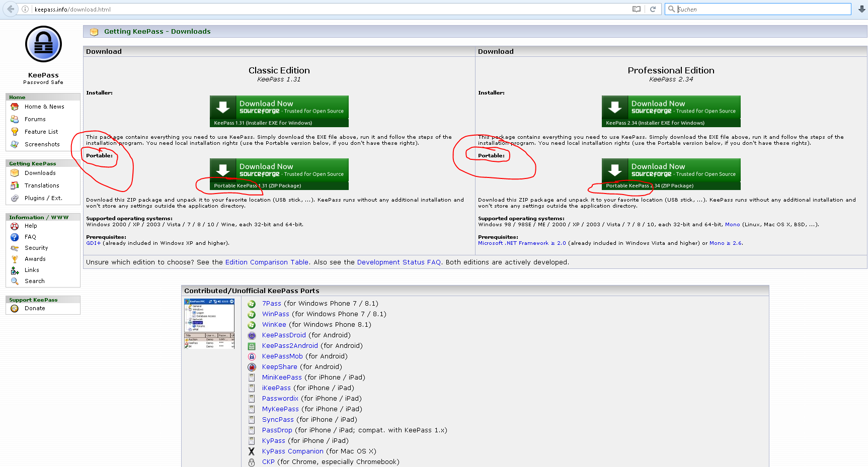Screen dimensions: 868x467
Task: Click the site info icon in address bar
Action: [x=25, y=9]
